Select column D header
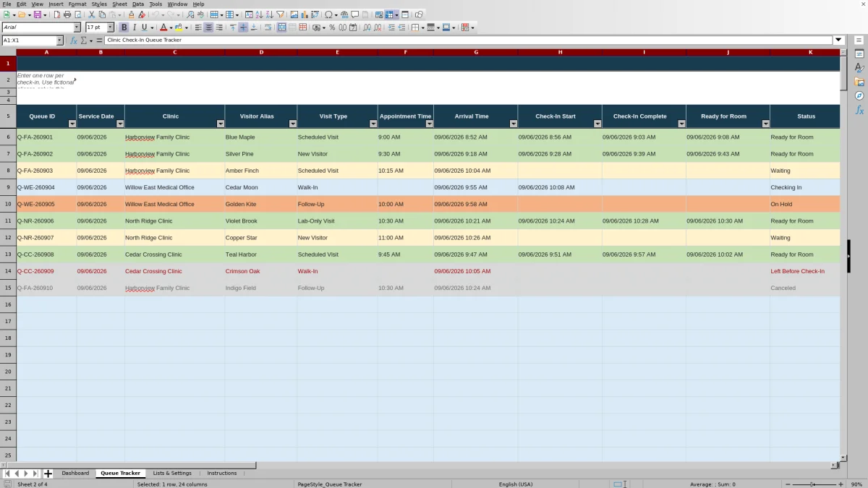 pos(261,52)
